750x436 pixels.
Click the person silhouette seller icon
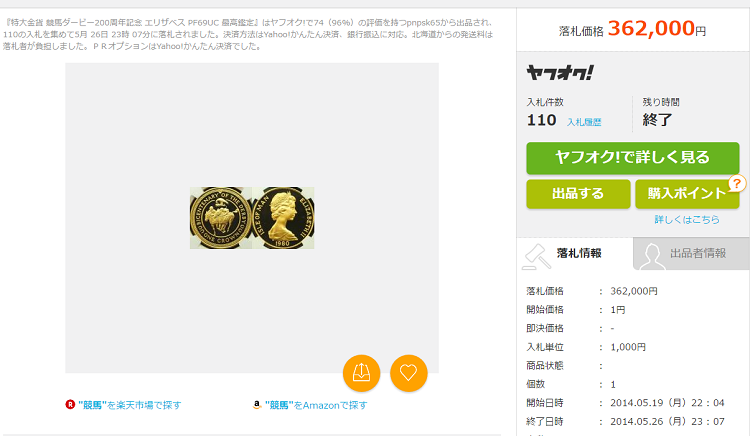tap(651, 256)
